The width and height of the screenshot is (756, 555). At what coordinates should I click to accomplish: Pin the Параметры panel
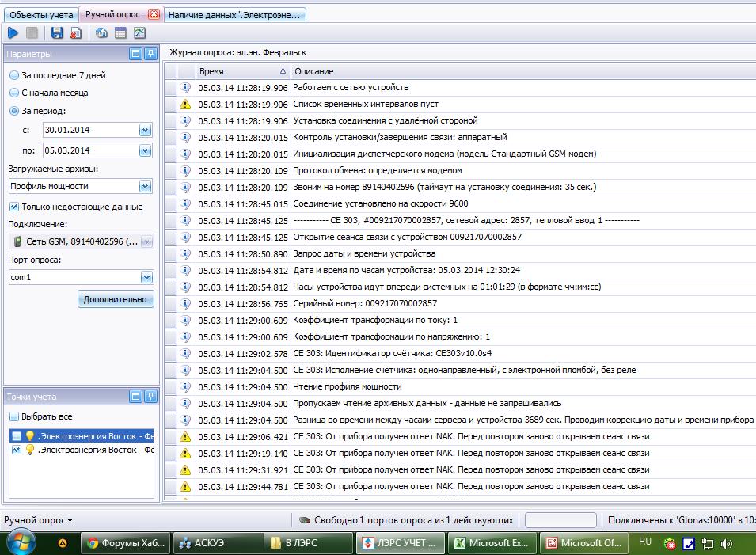151,54
